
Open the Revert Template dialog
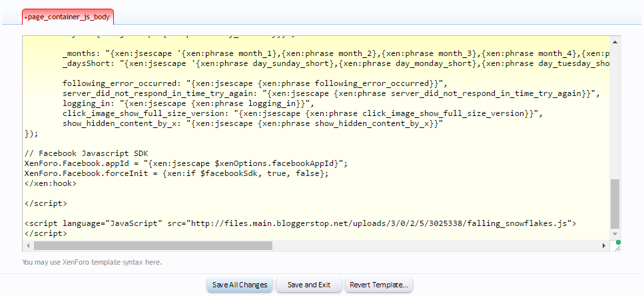point(379,285)
